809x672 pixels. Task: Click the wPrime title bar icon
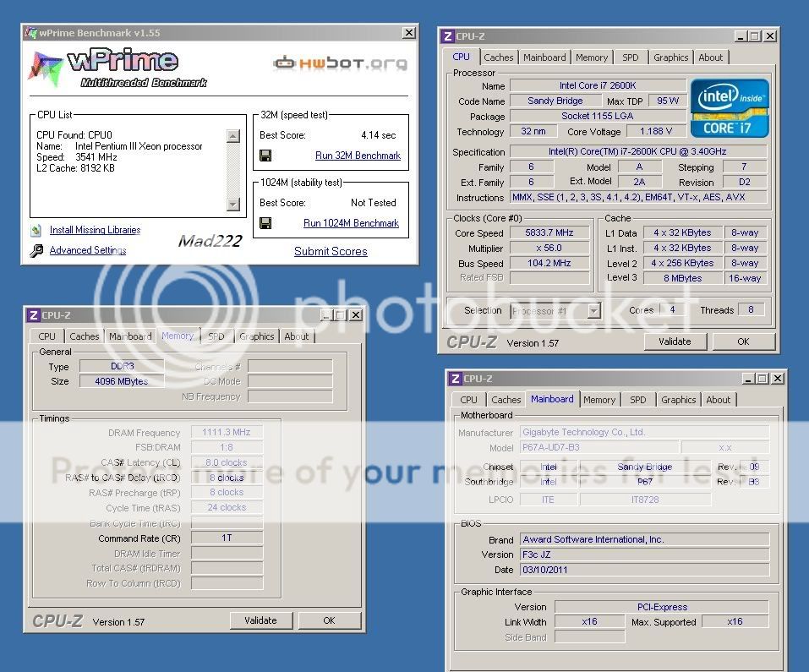31,32
